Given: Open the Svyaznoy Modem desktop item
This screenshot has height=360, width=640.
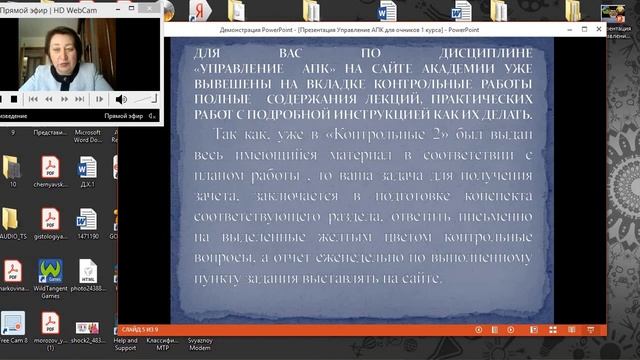Looking at the screenshot, I should (200, 344).
